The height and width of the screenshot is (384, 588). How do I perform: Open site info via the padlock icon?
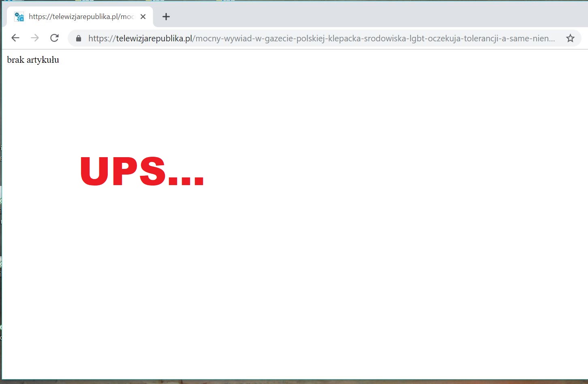79,38
